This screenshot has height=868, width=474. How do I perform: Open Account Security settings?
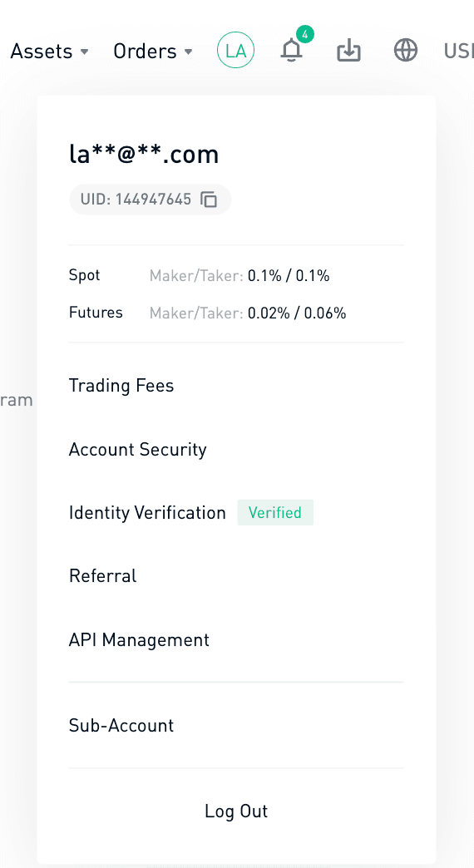pos(137,449)
